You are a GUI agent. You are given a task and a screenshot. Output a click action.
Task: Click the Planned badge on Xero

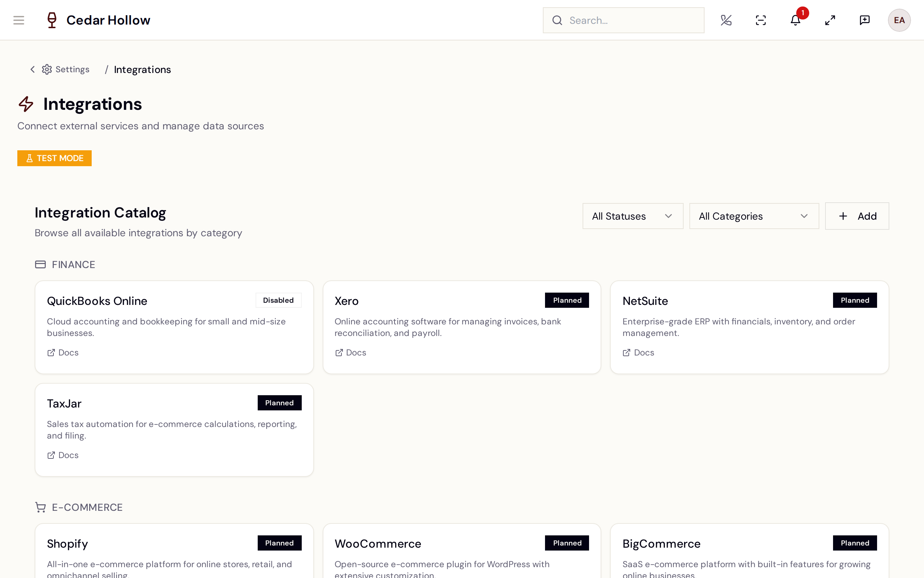tap(567, 300)
